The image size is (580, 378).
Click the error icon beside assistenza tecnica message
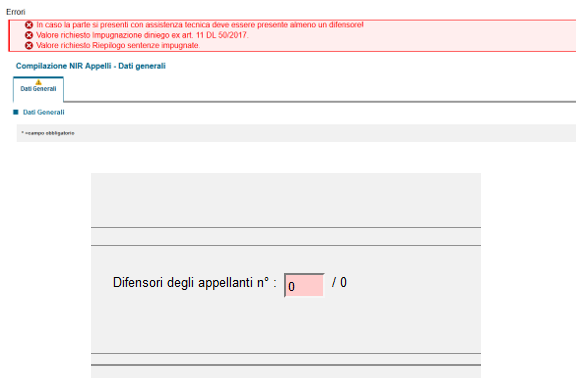[29, 25]
